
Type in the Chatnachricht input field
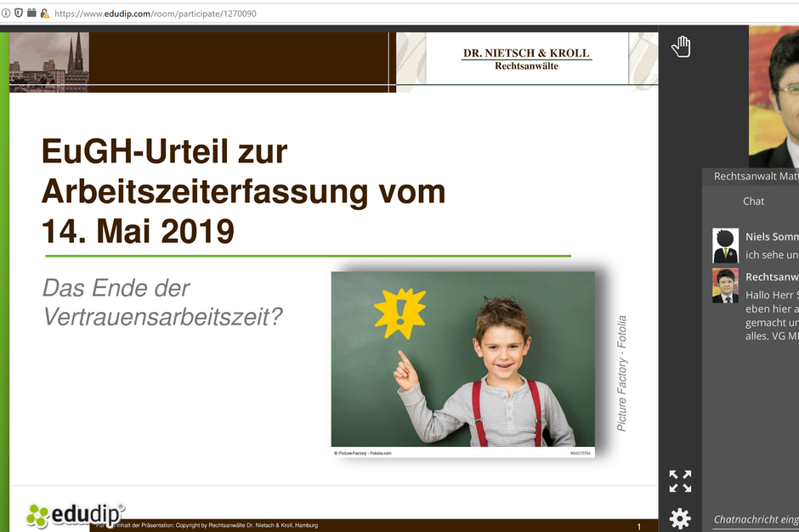pos(755,519)
